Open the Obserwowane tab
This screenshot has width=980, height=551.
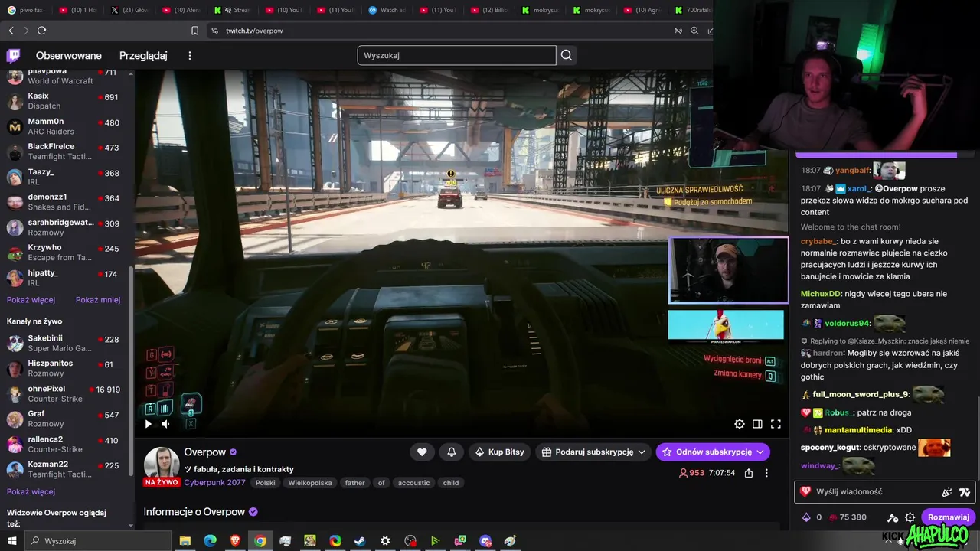(69, 55)
